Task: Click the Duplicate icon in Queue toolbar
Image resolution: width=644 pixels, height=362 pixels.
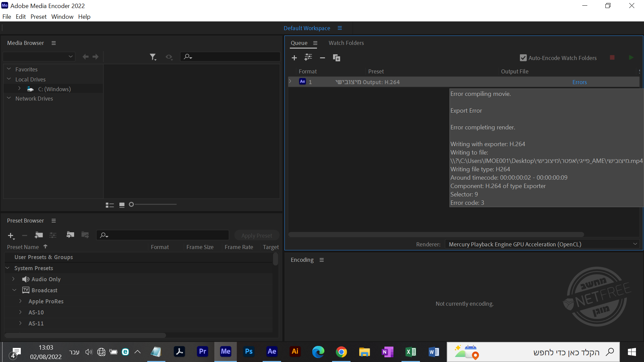Action: (x=336, y=58)
